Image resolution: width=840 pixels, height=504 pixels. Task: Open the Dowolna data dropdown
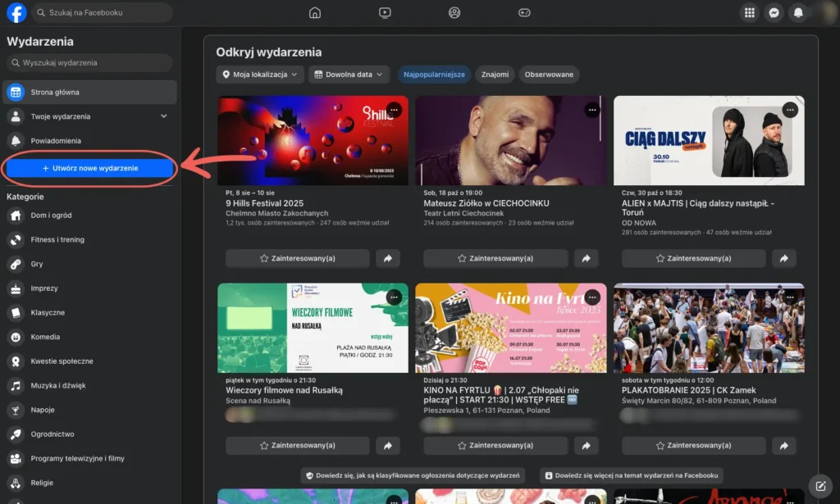tap(349, 75)
